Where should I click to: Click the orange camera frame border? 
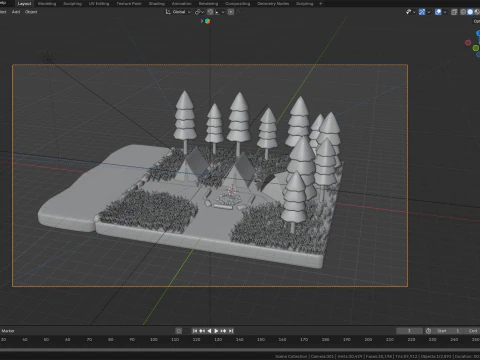pyautogui.click(x=210, y=65)
